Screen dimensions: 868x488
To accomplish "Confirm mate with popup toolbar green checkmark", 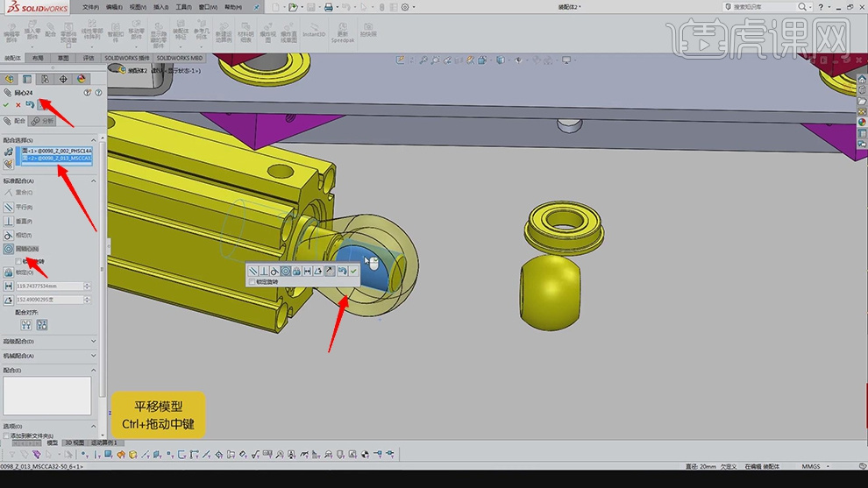I will coord(353,272).
